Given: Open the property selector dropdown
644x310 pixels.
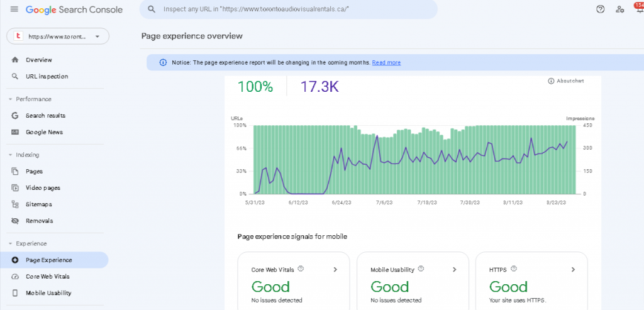Looking at the screenshot, I should coord(58,36).
